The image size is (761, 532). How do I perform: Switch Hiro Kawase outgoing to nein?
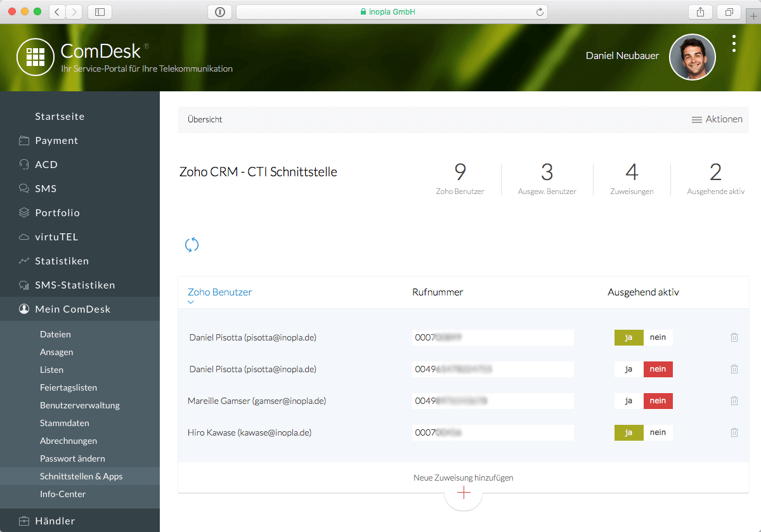tap(658, 432)
